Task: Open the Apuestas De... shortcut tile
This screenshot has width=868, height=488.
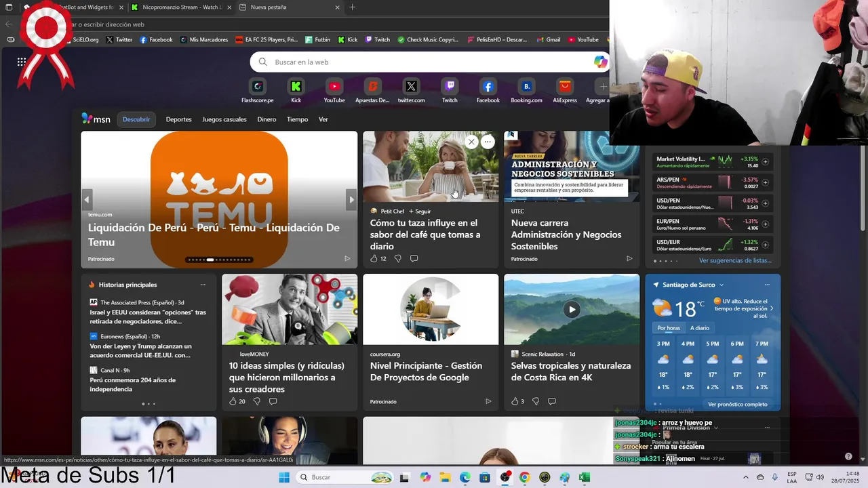Action: point(372,91)
